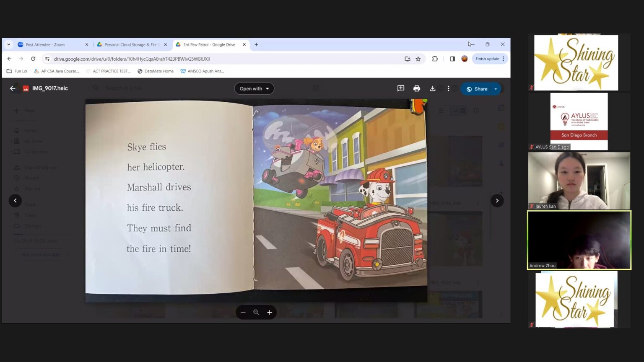The image size is (644, 362).
Task: View site information icon in address bar
Action: pyautogui.click(x=47, y=59)
